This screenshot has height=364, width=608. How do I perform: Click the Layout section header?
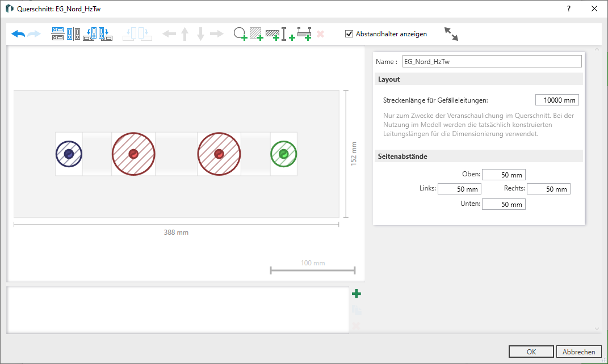click(x=479, y=79)
